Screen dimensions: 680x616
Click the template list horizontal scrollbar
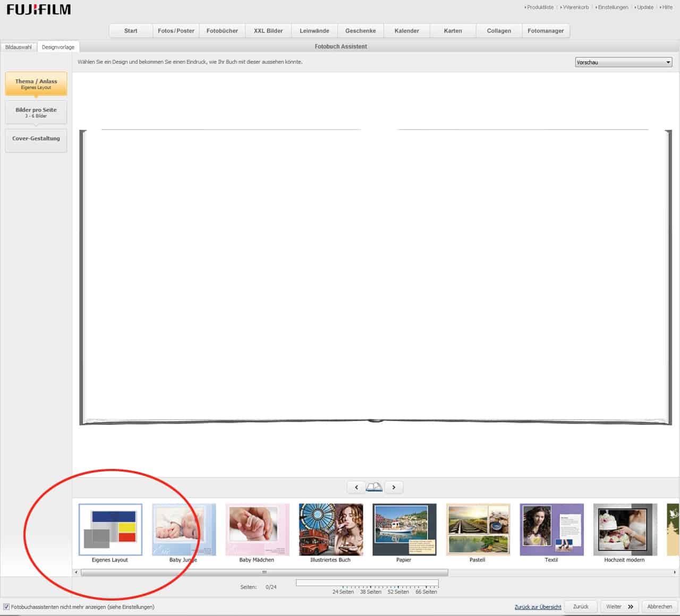pyautogui.click(x=264, y=572)
